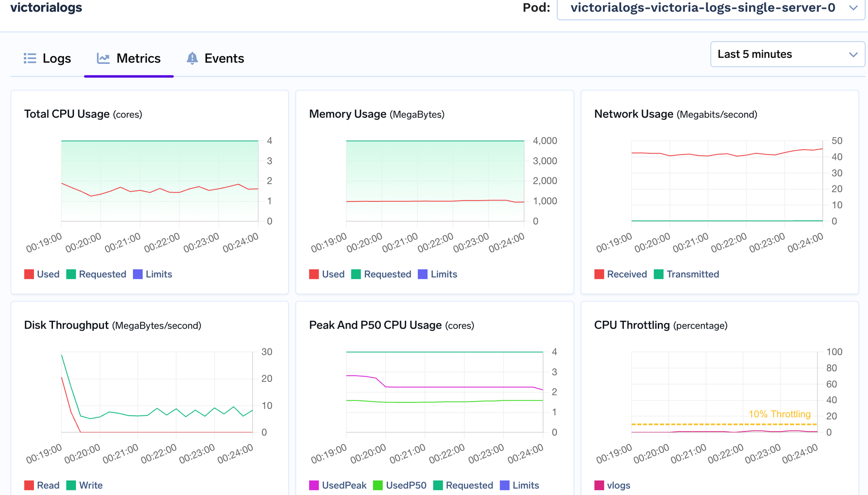Click the Logs list icon

point(30,58)
